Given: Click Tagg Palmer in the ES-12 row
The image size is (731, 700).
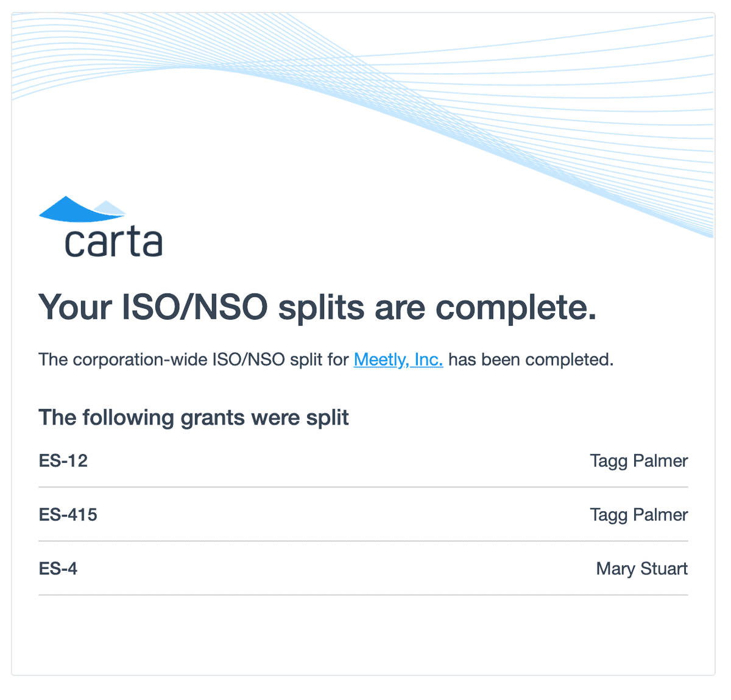Looking at the screenshot, I should tap(638, 461).
